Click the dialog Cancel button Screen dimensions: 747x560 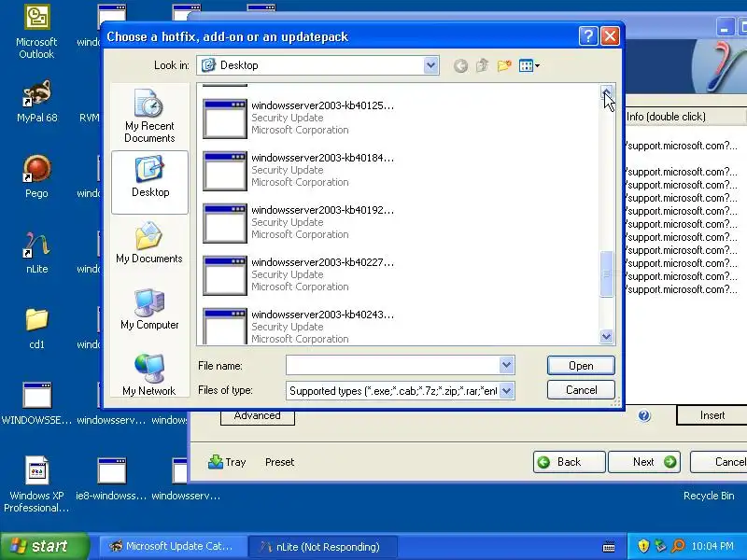pyautogui.click(x=581, y=390)
